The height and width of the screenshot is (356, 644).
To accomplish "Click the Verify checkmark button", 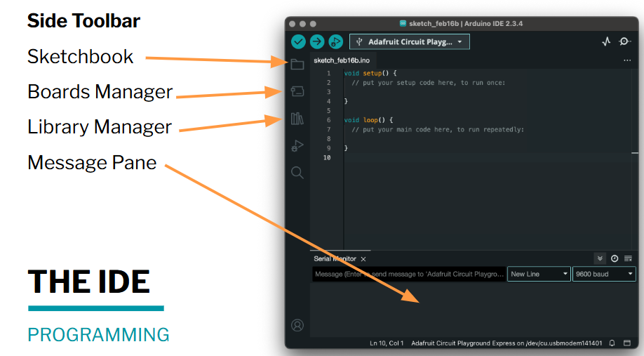I will pos(298,42).
